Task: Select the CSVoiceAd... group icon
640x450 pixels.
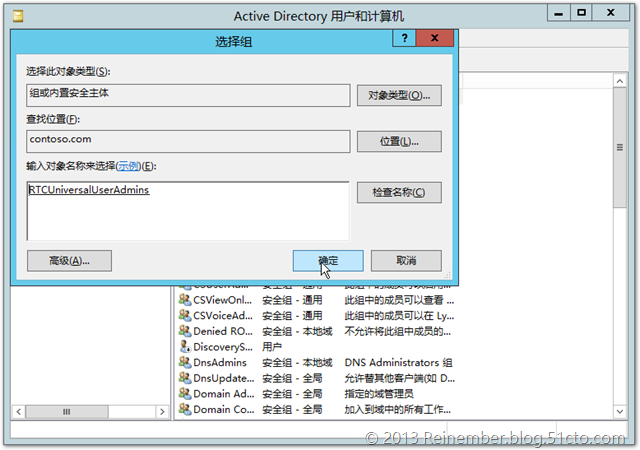Action: [185, 315]
